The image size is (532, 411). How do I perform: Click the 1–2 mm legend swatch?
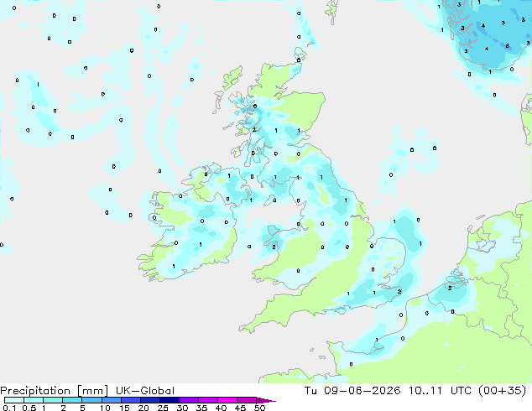point(53,400)
